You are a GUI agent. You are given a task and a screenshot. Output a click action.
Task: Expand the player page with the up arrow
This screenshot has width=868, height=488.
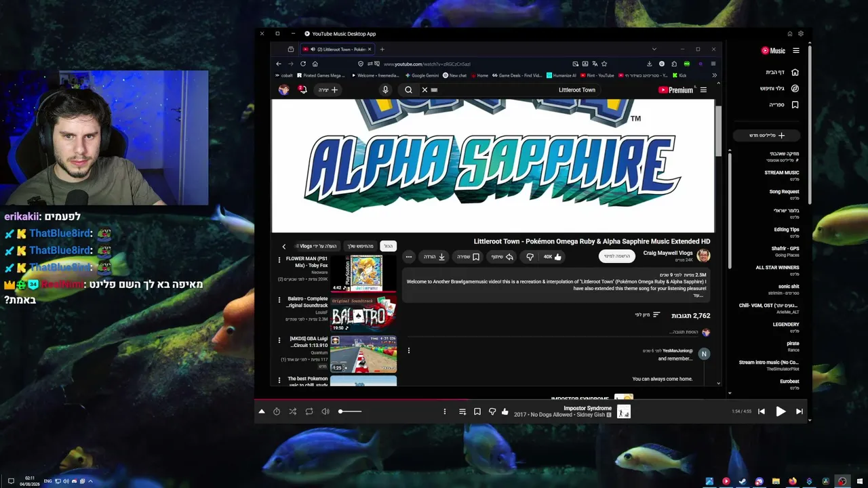pyautogui.click(x=261, y=411)
